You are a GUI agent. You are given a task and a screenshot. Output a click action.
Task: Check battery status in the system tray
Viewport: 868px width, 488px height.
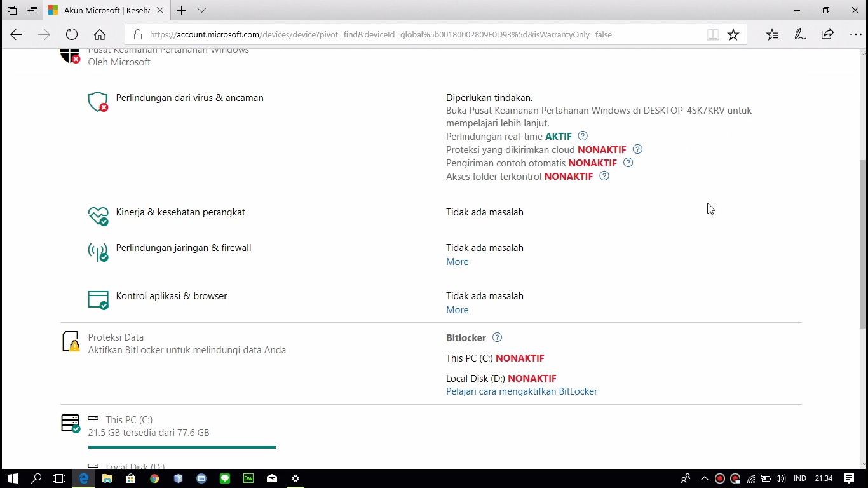pyautogui.click(x=766, y=478)
